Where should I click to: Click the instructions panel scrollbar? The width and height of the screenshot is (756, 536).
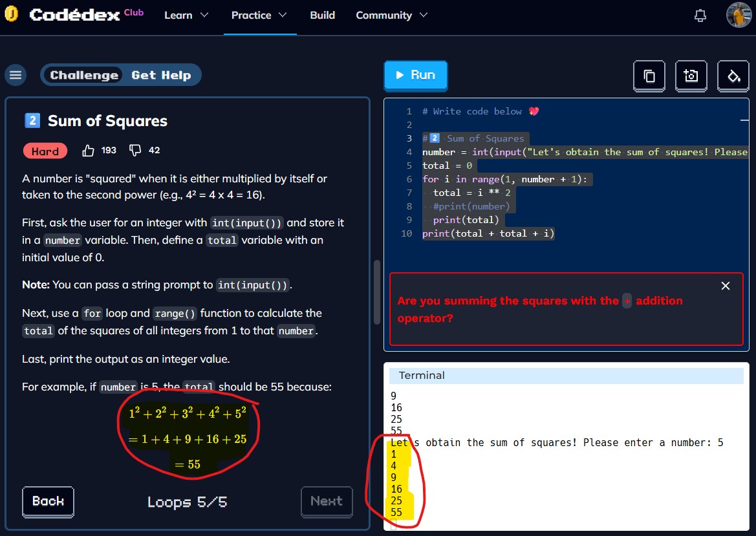point(377,292)
